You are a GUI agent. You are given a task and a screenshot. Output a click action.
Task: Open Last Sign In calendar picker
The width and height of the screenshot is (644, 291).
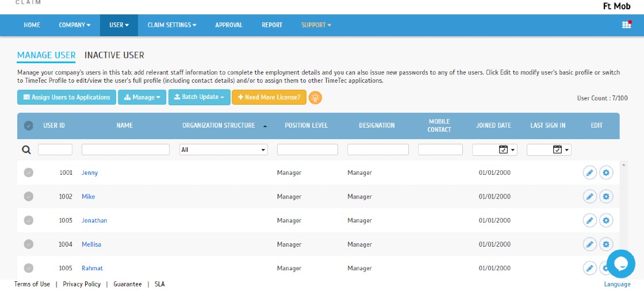557,150
